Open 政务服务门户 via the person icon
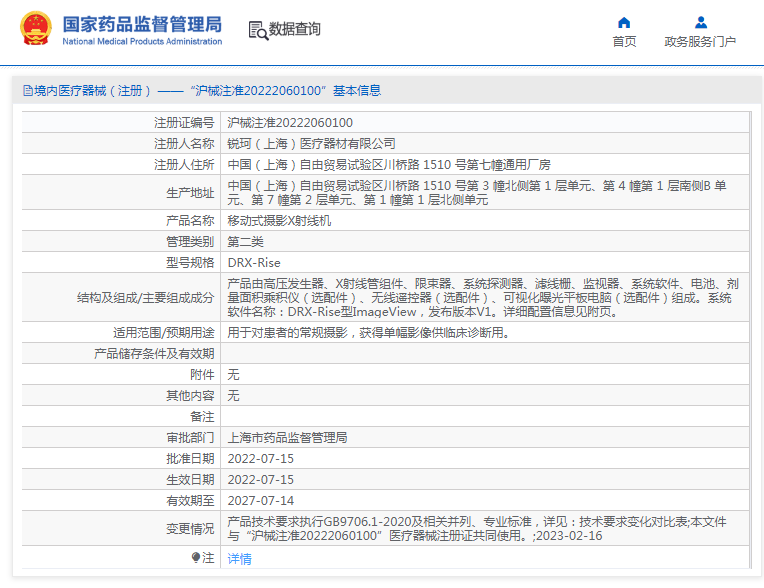Image resolution: width=764 pixels, height=588 pixels. point(701,22)
